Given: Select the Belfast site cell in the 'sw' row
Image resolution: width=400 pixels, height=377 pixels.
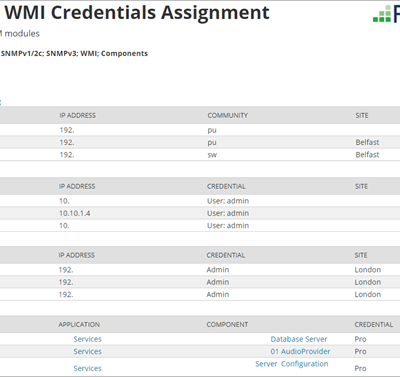Looking at the screenshot, I should [x=367, y=155].
